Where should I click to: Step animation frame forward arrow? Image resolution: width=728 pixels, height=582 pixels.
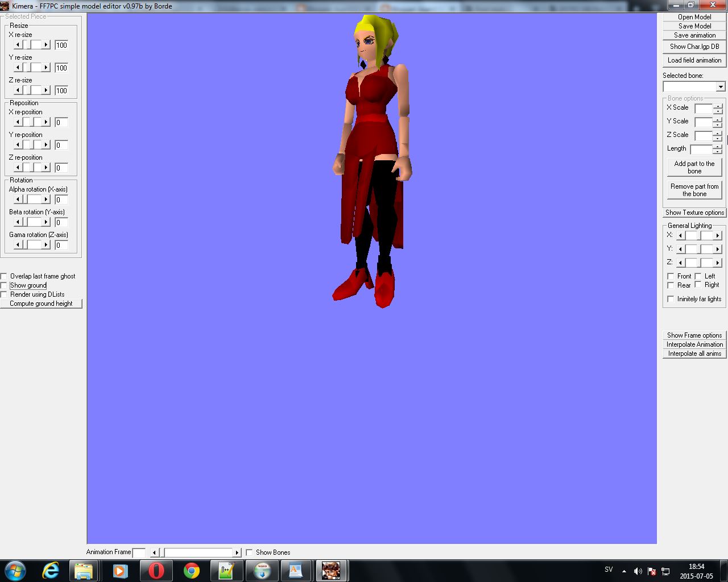(237, 552)
